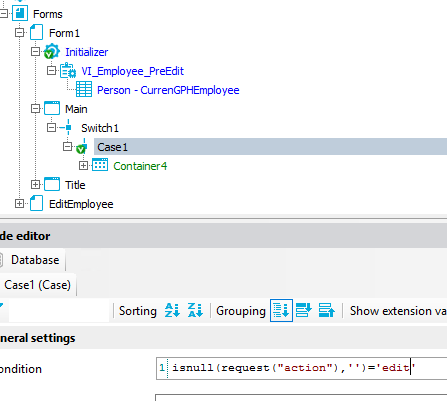Select the Initializer item
447x401 pixels.
(x=87, y=52)
